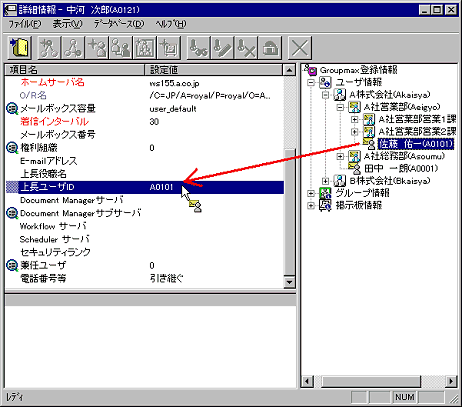
Task: Click the 掲示板情報 node icon
Action: [325, 205]
